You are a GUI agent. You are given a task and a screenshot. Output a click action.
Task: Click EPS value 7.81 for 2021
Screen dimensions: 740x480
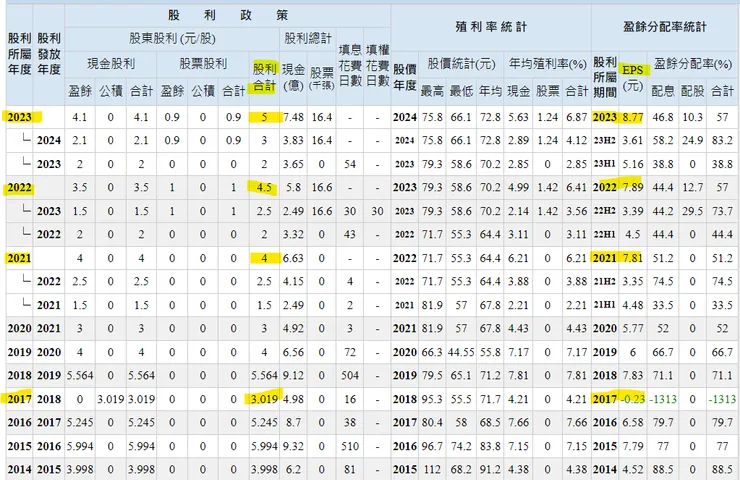pyautogui.click(x=633, y=258)
